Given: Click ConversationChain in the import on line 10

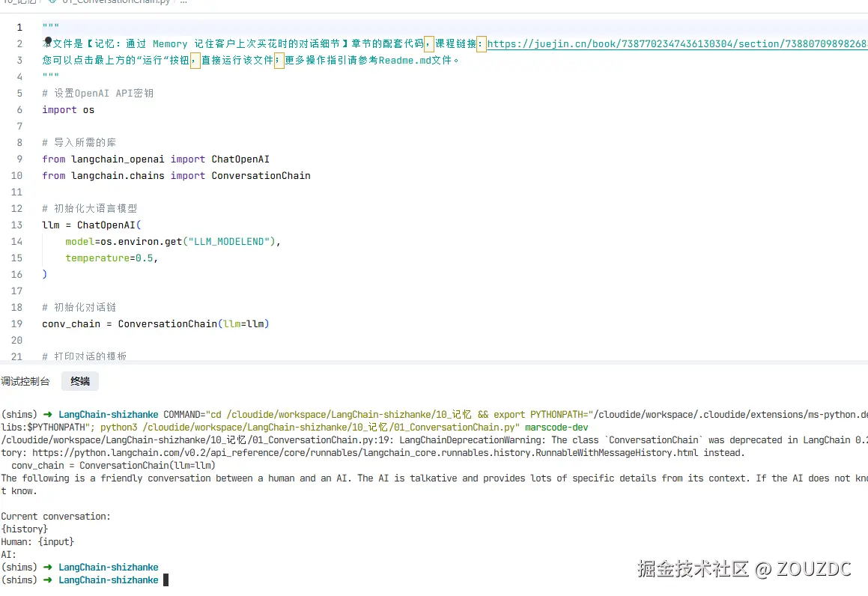Looking at the screenshot, I should [261, 175].
